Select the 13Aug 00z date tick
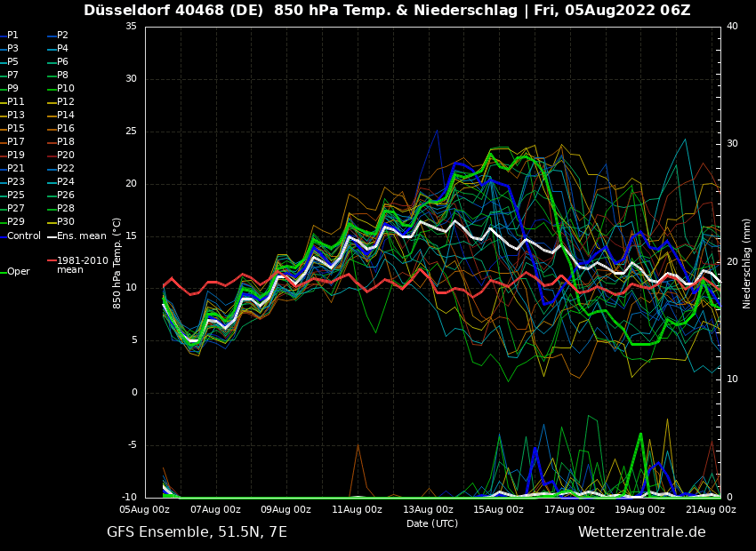The width and height of the screenshot is (756, 551). [428, 510]
